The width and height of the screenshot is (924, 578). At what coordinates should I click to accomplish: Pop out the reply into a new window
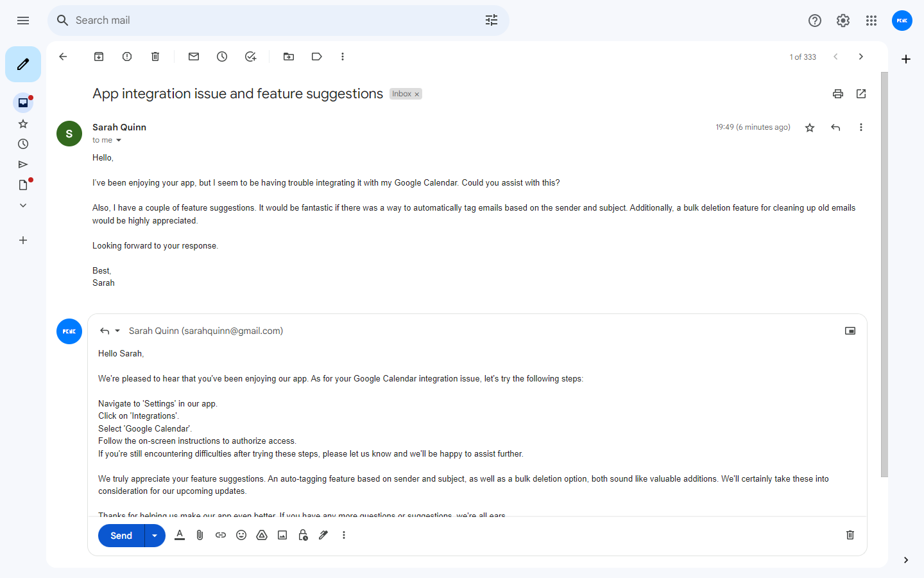point(850,331)
